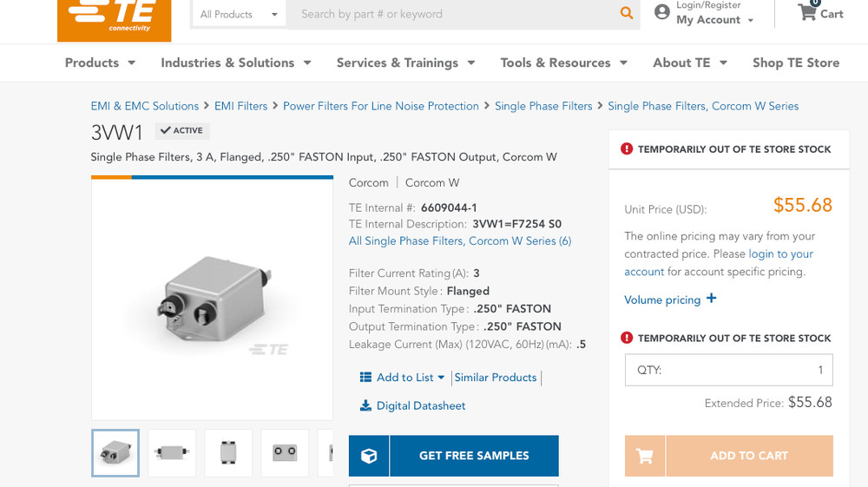Click the Similar Products link
Image resolution: width=868 pixels, height=487 pixels.
496,378
